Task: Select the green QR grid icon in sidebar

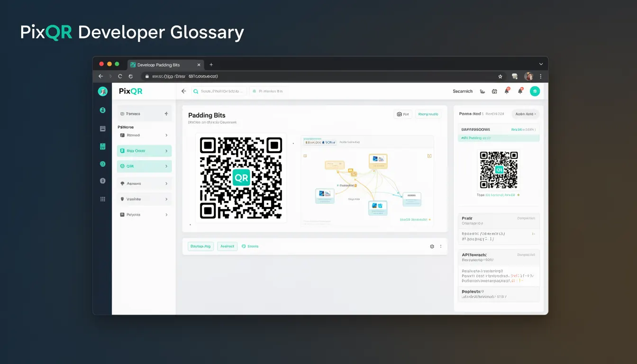Action: [102, 146]
